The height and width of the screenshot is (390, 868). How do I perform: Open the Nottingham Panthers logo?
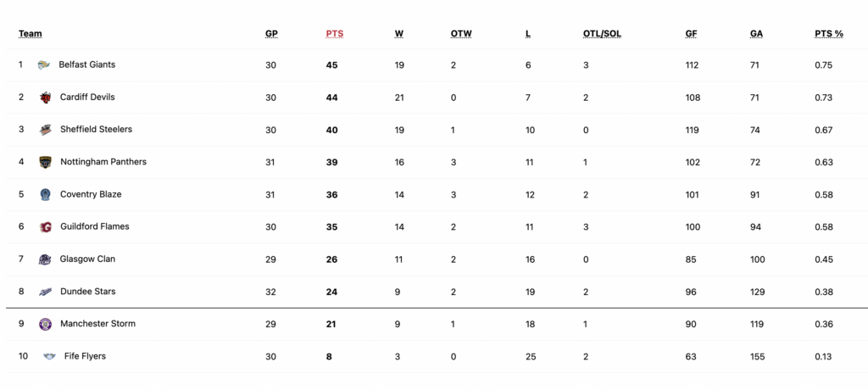46,162
